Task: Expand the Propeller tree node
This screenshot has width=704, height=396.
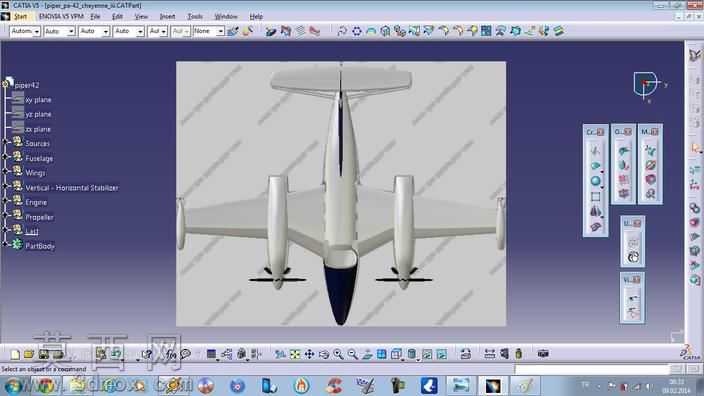Action: [5, 217]
